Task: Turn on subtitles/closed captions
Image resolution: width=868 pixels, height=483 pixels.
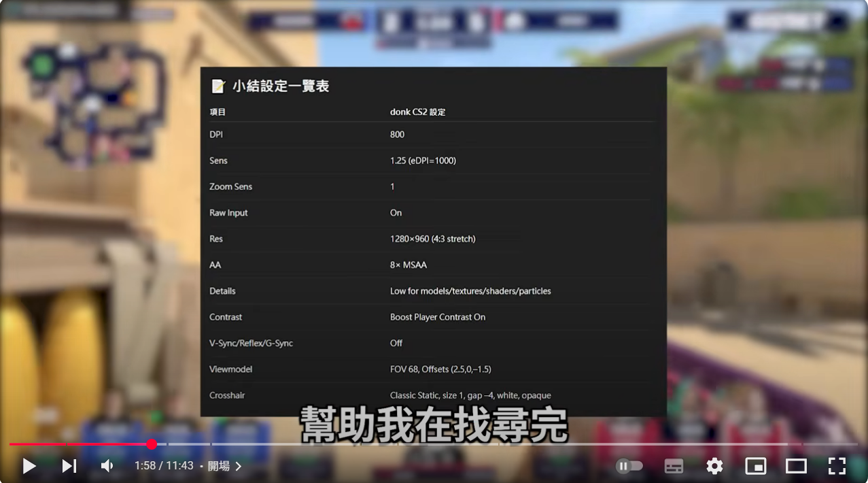Action: point(674,466)
